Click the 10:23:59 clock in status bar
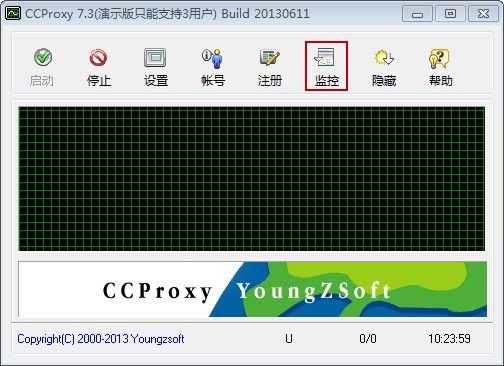The image size is (504, 366). pyautogui.click(x=449, y=339)
